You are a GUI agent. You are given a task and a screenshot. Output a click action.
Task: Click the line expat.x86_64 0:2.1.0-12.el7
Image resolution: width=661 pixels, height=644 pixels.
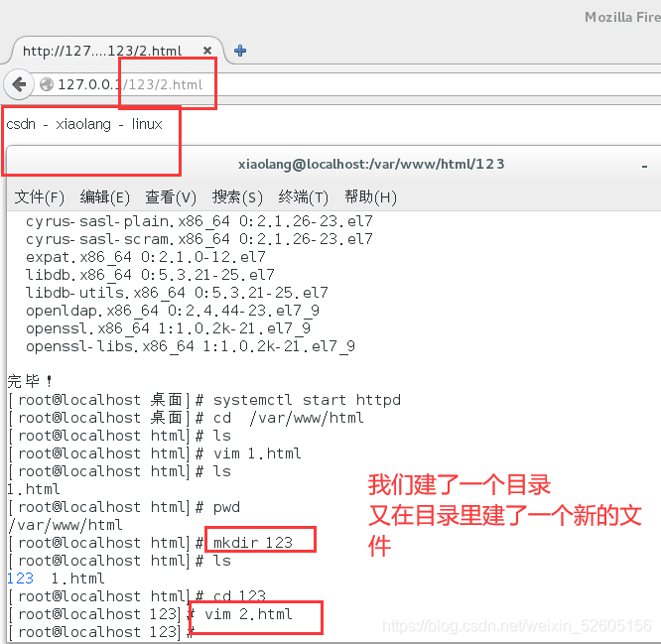[x=146, y=257]
